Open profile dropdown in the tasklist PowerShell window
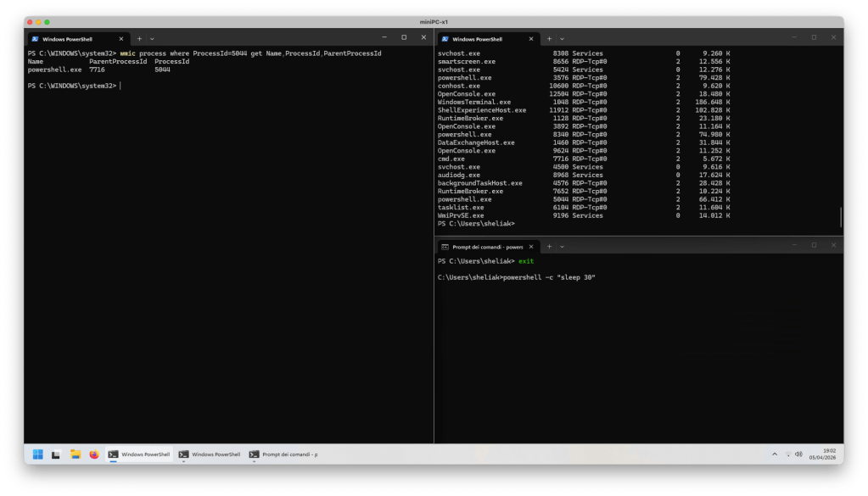 tap(562, 38)
